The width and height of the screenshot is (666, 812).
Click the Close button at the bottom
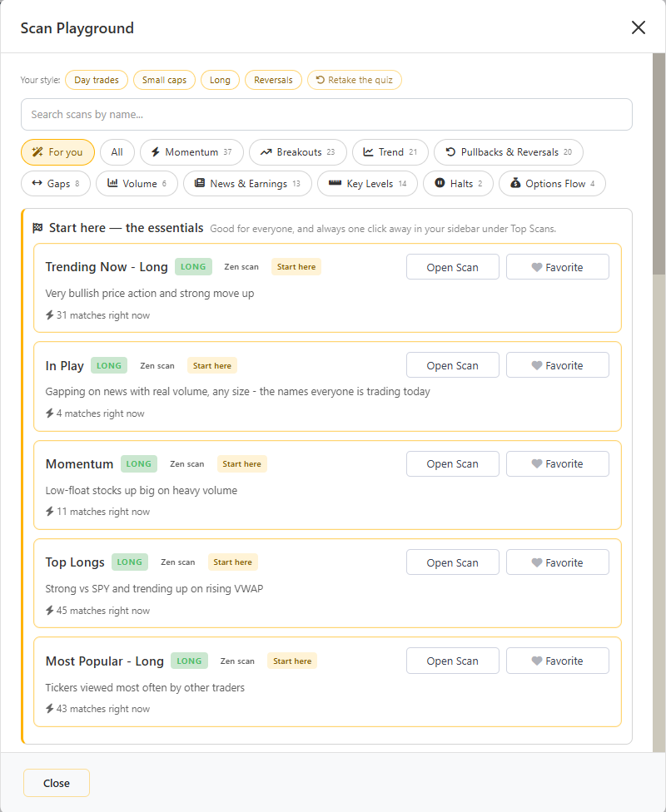coord(57,783)
